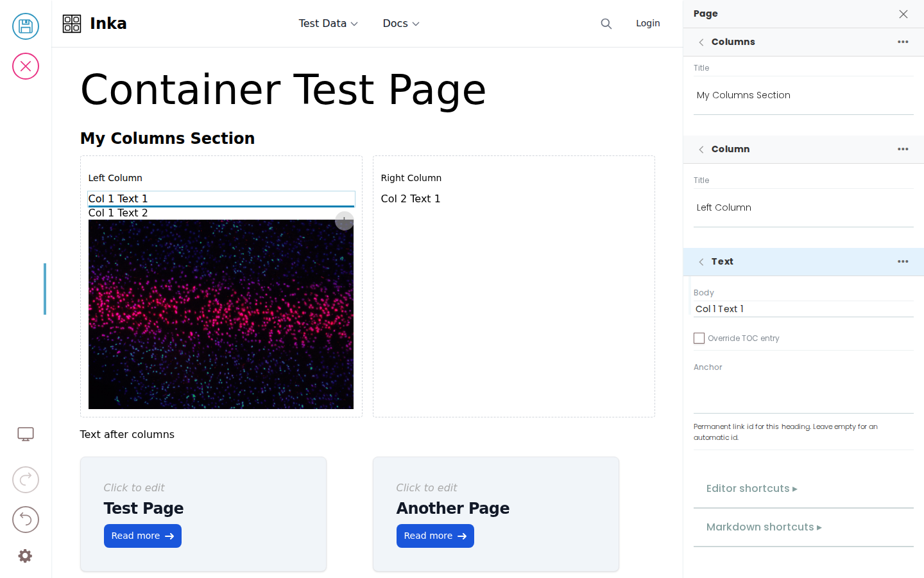Click the Body text field

point(803,309)
